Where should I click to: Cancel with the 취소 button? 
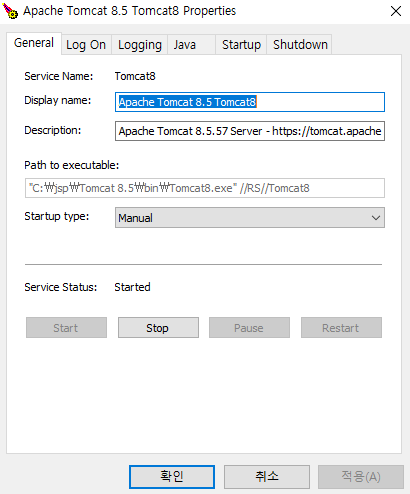[x=267, y=477]
